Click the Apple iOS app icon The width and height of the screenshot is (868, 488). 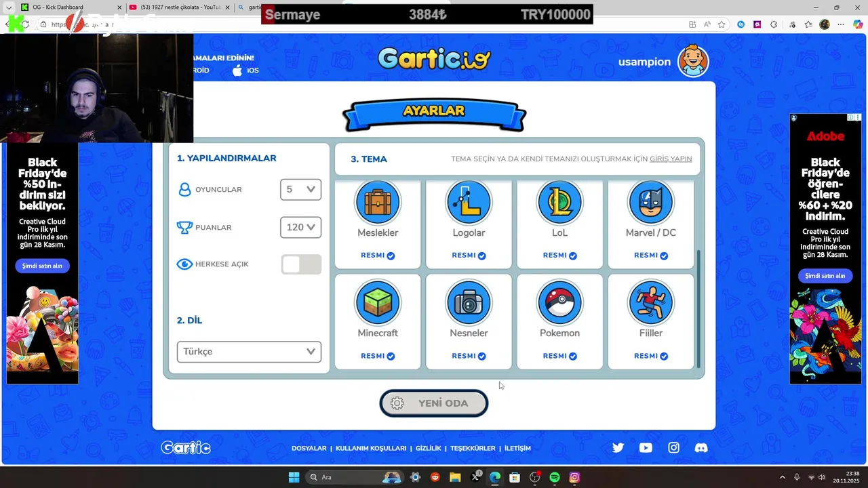[237, 70]
